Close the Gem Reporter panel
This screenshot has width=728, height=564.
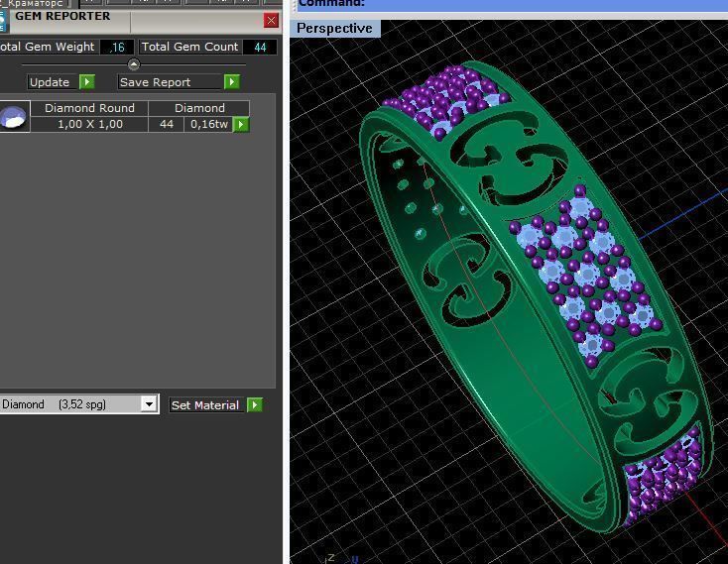pyautogui.click(x=271, y=21)
